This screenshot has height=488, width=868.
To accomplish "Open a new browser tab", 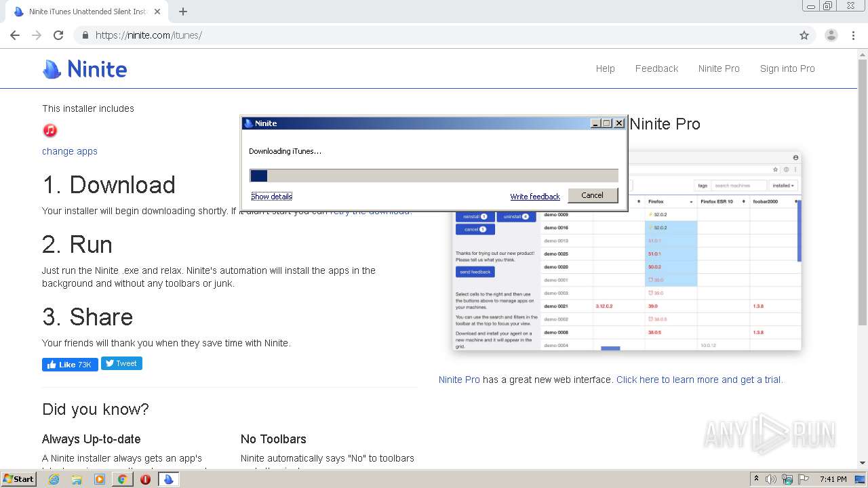I will [x=183, y=12].
